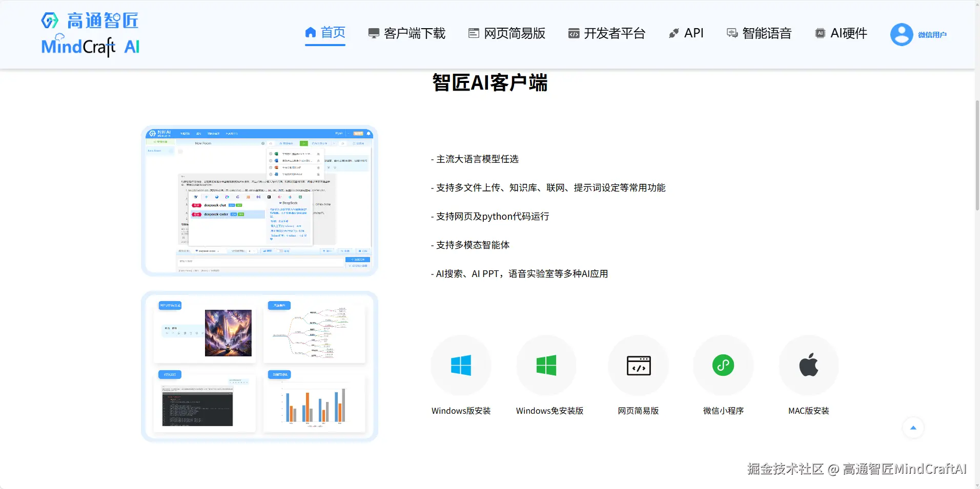Click the page vertical scrollbar
Viewport: 980px width, 489px height.
977,155
